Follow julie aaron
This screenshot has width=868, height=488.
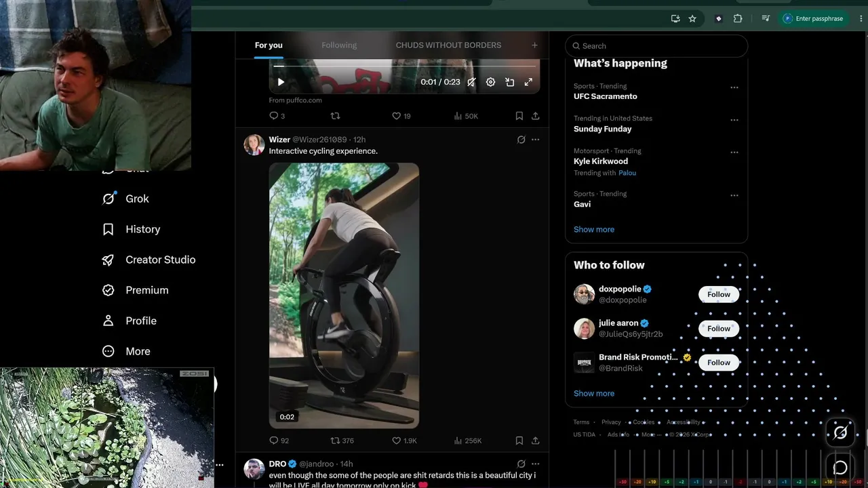coord(719,329)
